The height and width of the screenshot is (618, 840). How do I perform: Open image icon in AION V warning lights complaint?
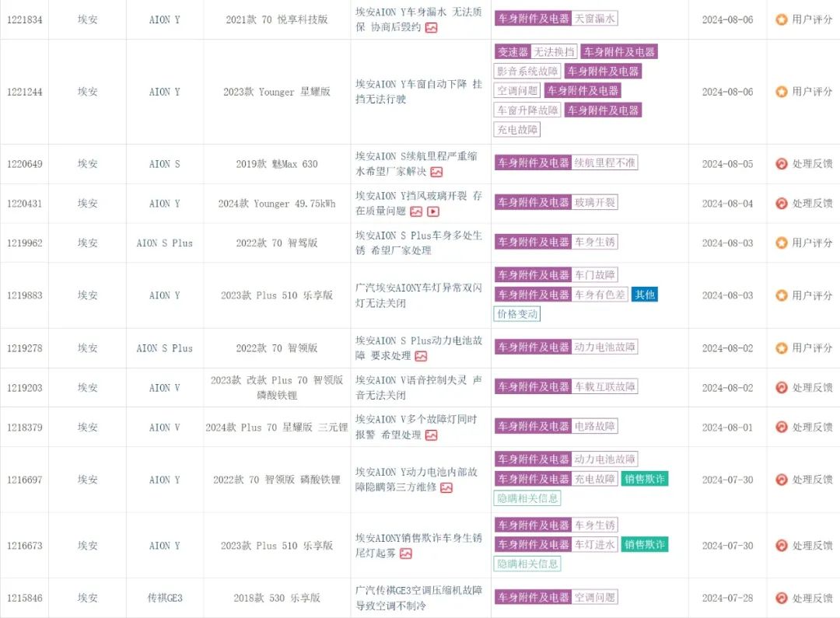tap(431, 435)
